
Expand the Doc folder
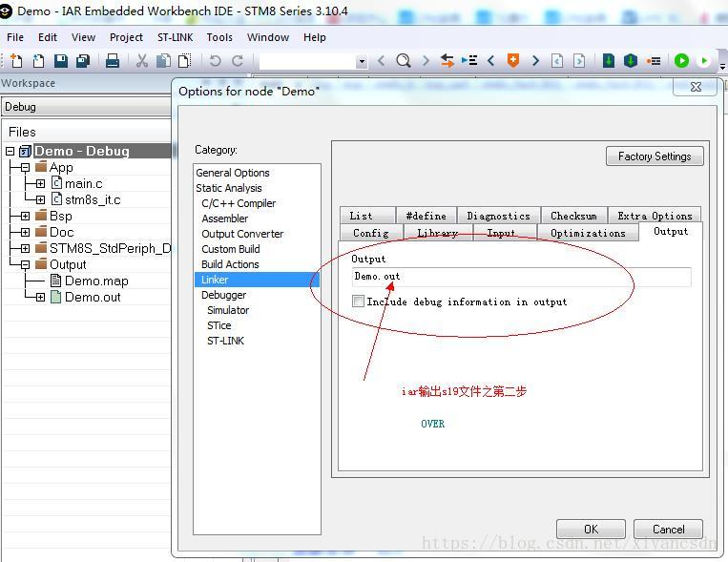point(25,232)
